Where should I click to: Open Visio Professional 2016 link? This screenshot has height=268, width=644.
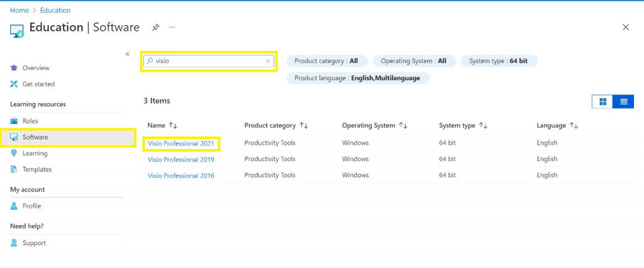[181, 176]
